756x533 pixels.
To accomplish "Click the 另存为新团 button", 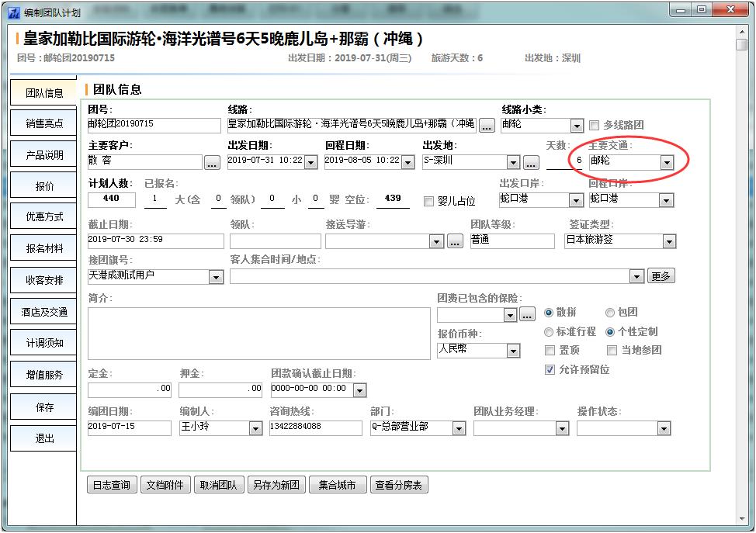I will pos(276,486).
